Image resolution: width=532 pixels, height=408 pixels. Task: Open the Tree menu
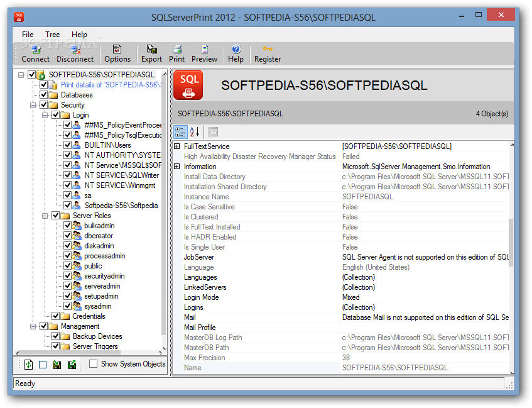[x=53, y=35]
